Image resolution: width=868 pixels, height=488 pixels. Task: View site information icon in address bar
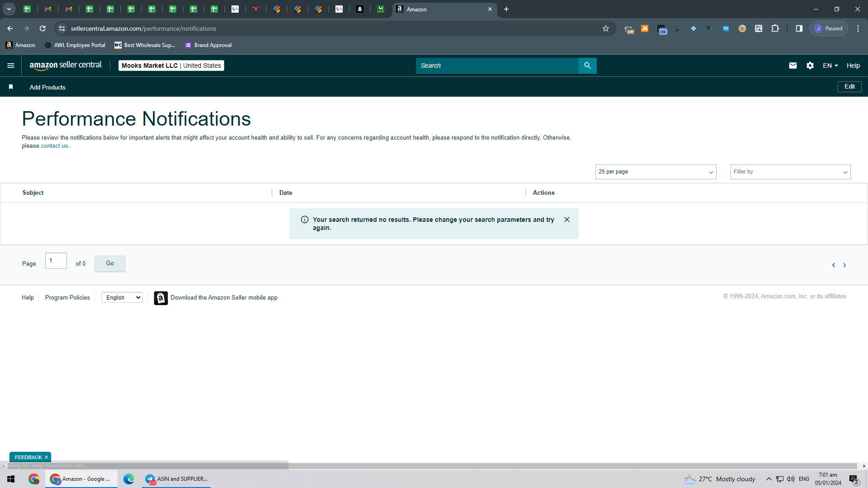tap(62, 28)
